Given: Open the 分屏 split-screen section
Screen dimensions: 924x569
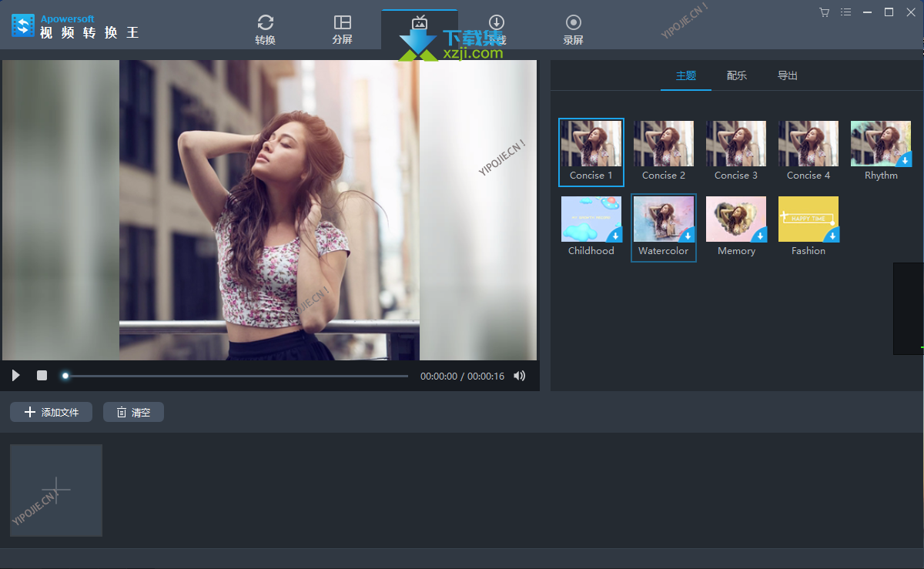Looking at the screenshot, I should [x=342, y=29].
